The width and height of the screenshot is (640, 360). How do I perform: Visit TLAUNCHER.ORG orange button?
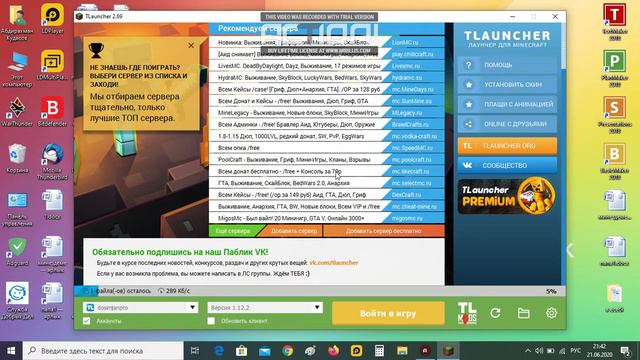[x=507, y=146]
